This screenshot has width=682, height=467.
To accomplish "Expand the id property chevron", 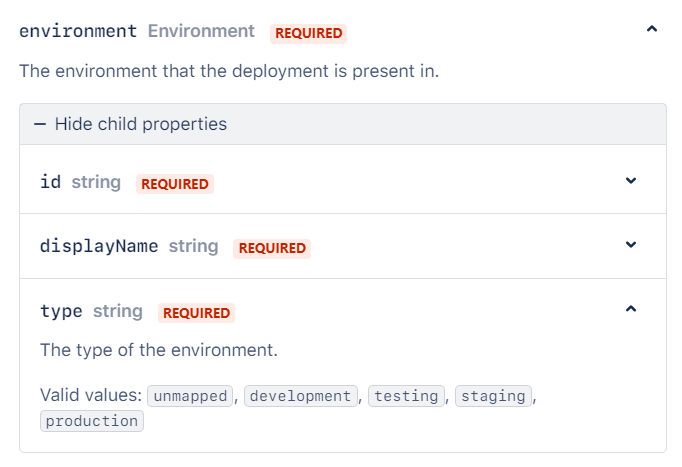I will 631,181.
